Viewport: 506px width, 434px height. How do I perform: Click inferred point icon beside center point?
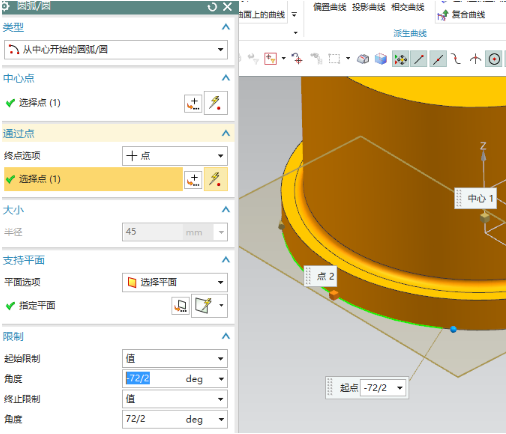[x=216, y=103]
